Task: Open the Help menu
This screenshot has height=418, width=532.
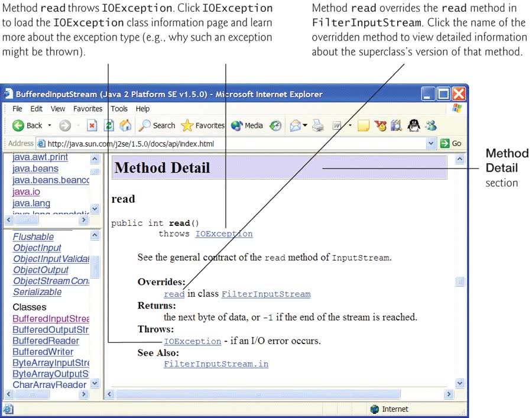Action: pyautogui.click(x=142, y=109)
